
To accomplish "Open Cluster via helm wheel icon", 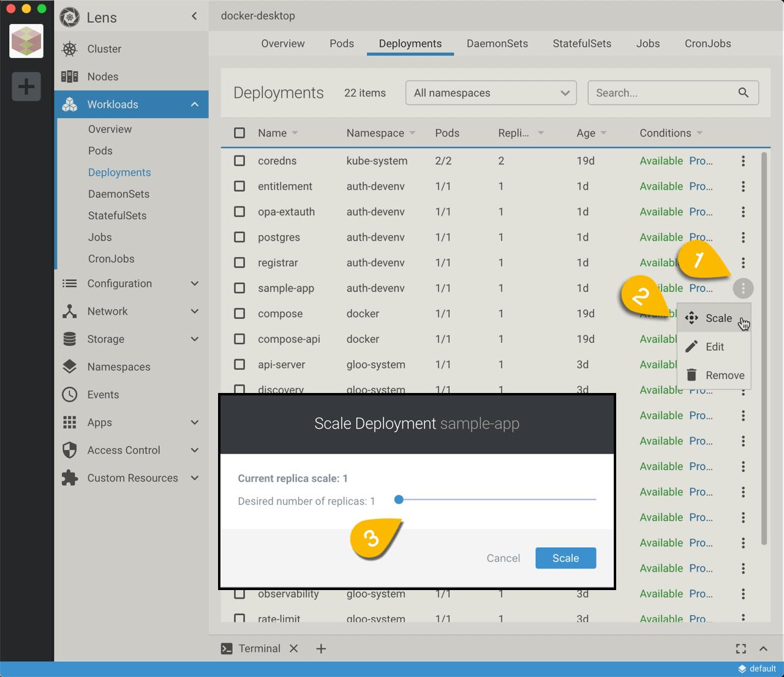I will (x=70, y=49).
